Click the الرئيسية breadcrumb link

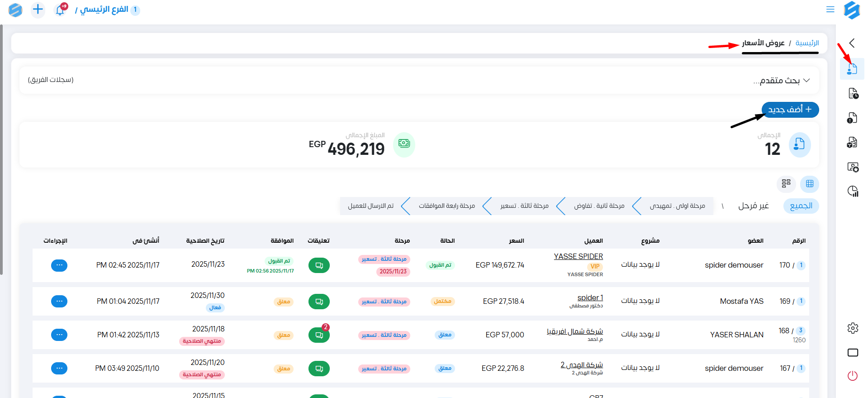807,43
